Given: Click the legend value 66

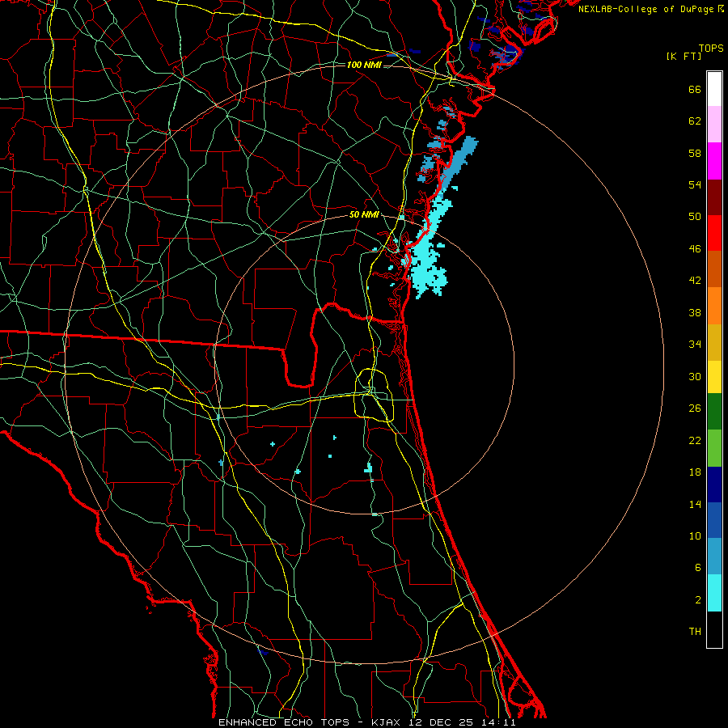Looking at the screenshot, I should 695,90.
